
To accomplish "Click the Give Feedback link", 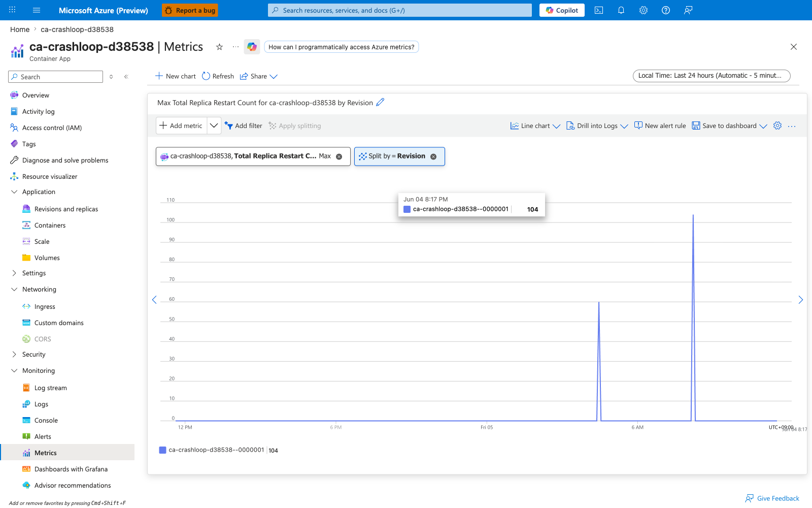I will (772, 498).
